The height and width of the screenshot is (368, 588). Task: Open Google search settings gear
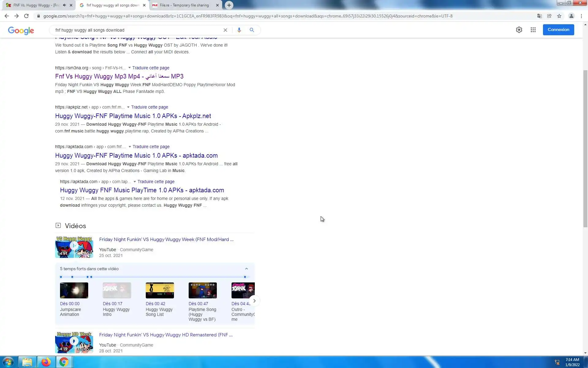pyautogui.click(x=519, y=30)
